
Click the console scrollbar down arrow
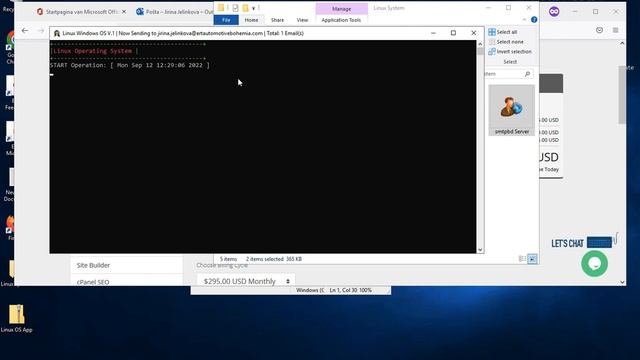(480, 250)
